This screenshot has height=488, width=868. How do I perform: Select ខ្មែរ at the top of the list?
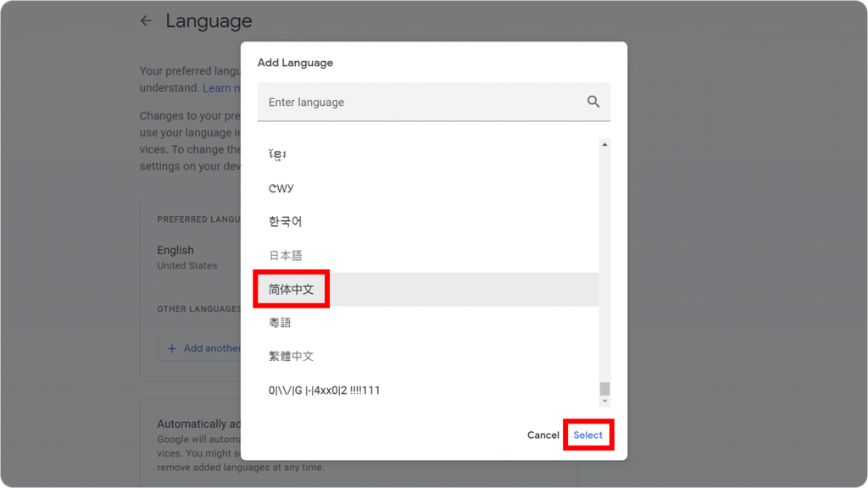pos(278,153)
